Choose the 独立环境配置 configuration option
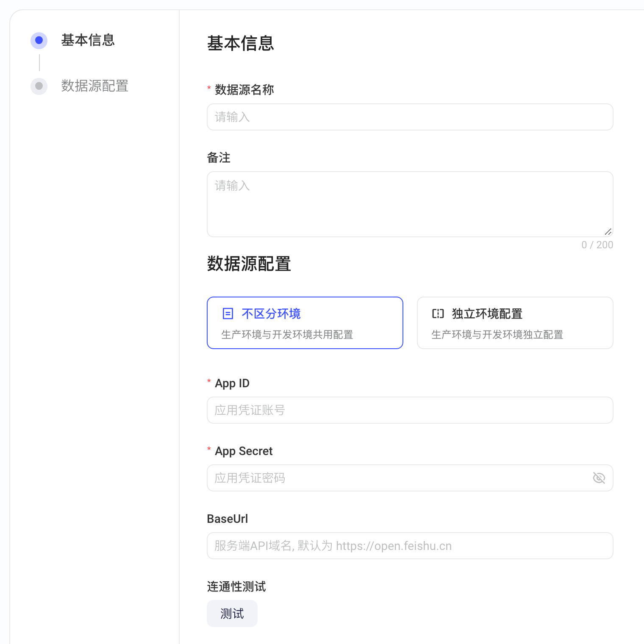 (x=515, y=323)
